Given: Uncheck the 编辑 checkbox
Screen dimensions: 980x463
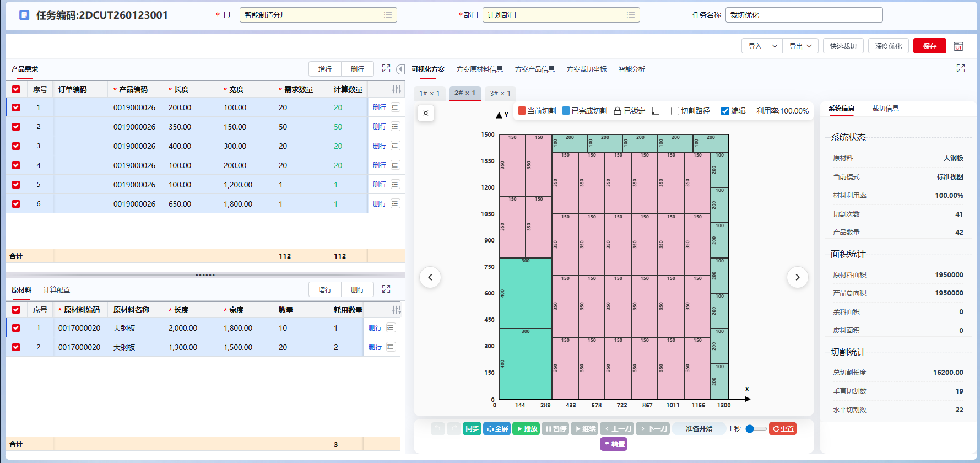Looking at the screenshot, I should [725, 111].
